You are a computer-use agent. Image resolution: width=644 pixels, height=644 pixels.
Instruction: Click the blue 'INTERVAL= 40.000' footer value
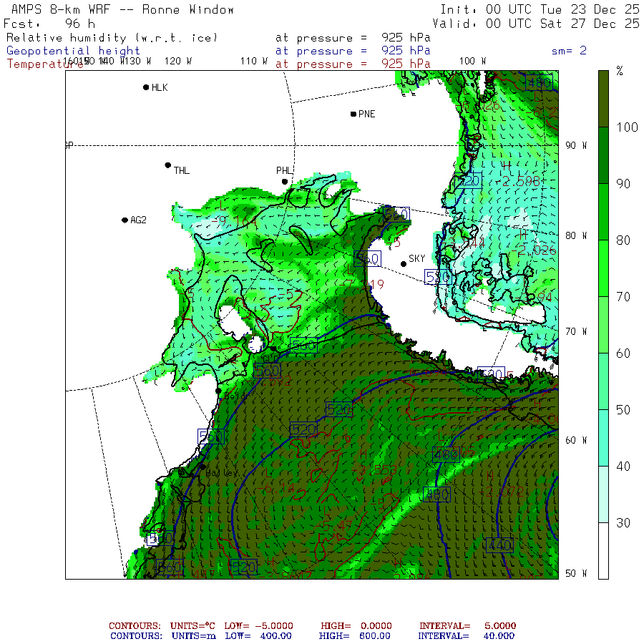click(x=466, y=636)
